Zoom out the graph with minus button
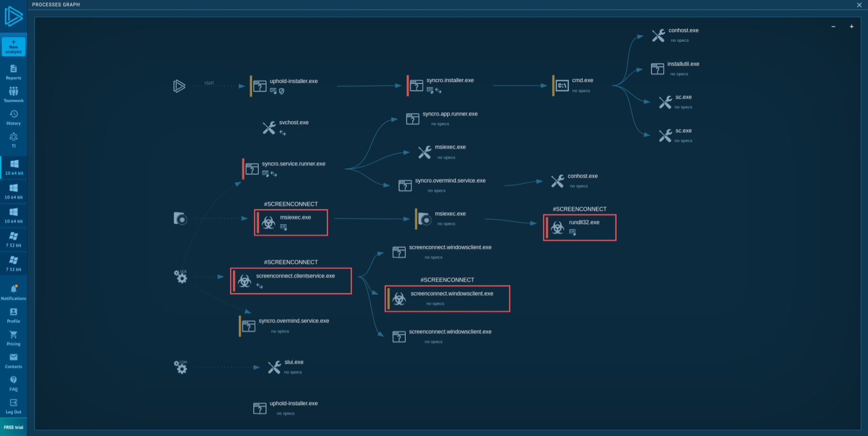This screenshot has width=868, height=436. [x=834, y=27]
